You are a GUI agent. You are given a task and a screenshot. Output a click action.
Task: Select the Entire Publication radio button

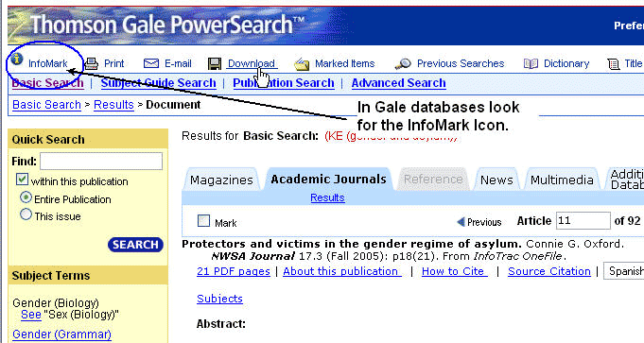26,197
